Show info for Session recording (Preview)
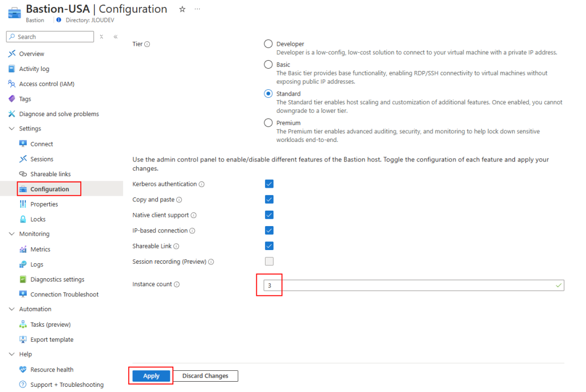 click(x=211, y=262)
